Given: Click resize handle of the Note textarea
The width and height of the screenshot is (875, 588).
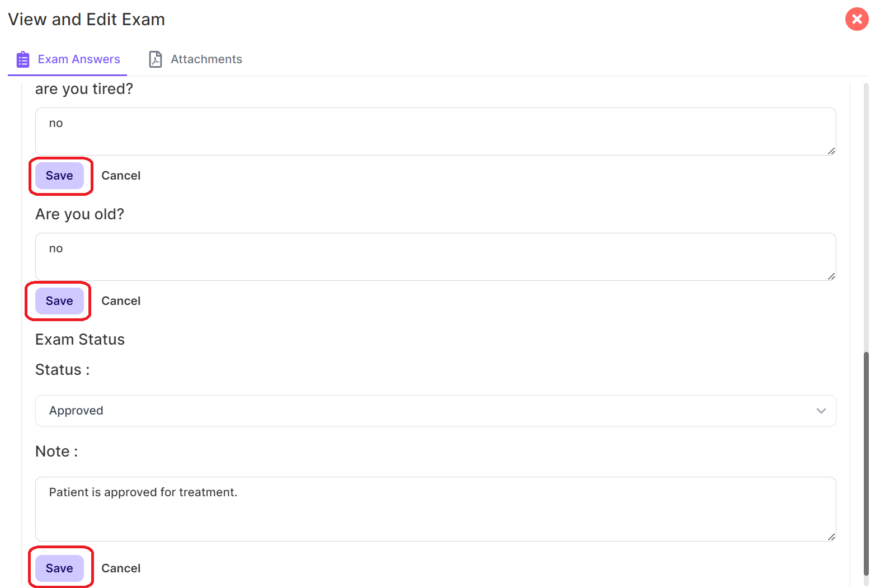Looking at the screenshot, I should tap(831, 537).
